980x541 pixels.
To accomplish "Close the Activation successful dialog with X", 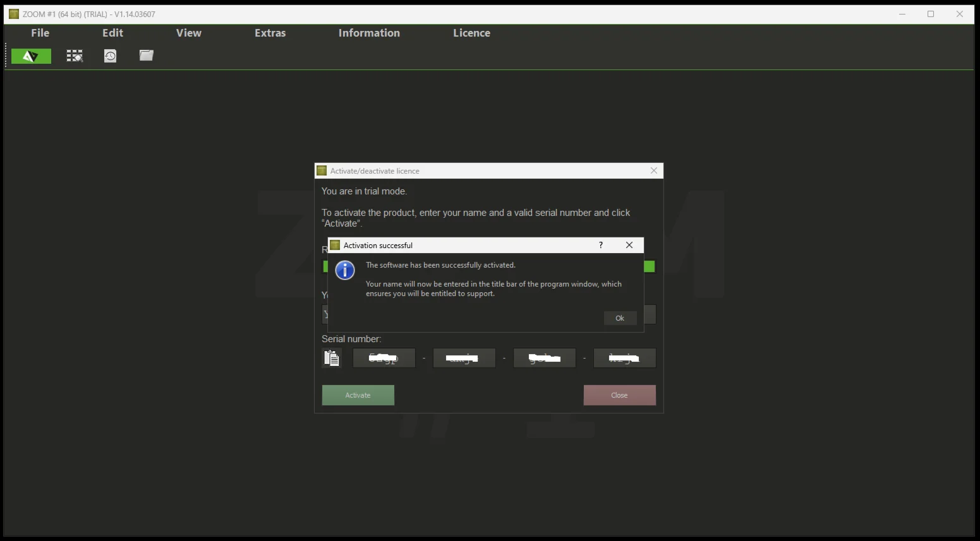I will (x=629, y=245).
